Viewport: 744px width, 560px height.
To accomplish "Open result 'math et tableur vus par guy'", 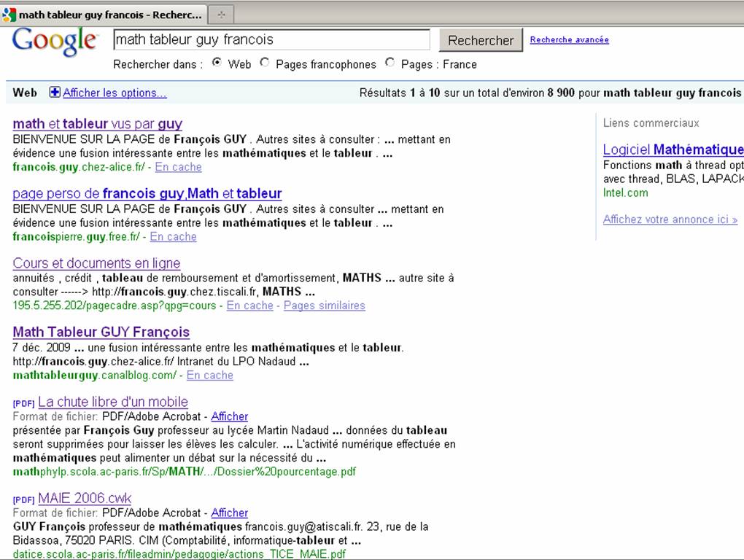I will point(97,124).
